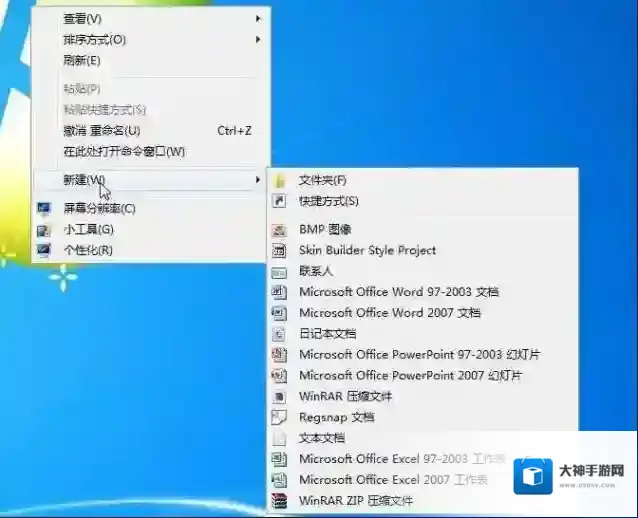Select Microsoft Office PowerPoint 97-2003 幻灯片

[x=422, y=355]
